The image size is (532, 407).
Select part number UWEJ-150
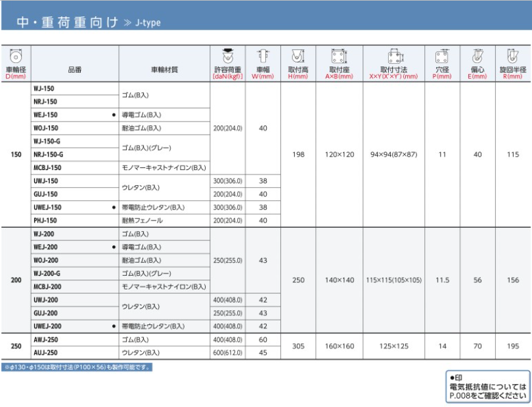point(49,207)
